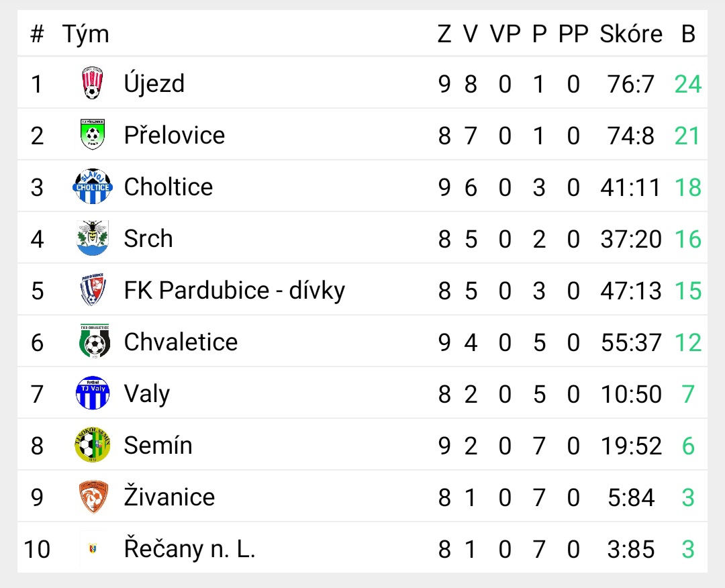
Task: Click the Sokol Semín yellow-green crest
Action: tap(93, 445)
